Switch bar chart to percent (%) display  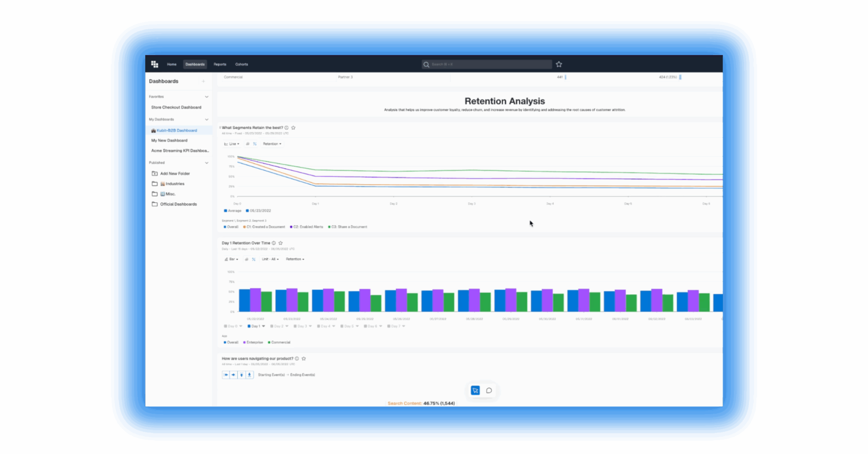tap(254, 259)
